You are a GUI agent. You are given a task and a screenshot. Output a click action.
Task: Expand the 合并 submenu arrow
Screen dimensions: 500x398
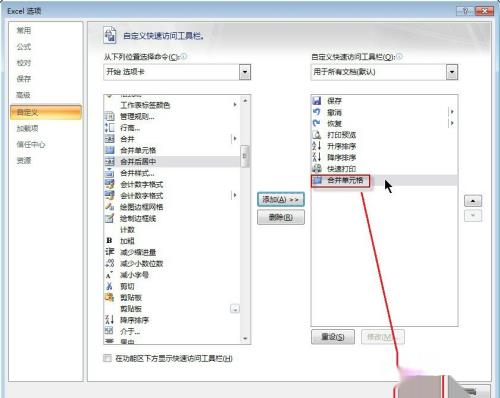235,139
